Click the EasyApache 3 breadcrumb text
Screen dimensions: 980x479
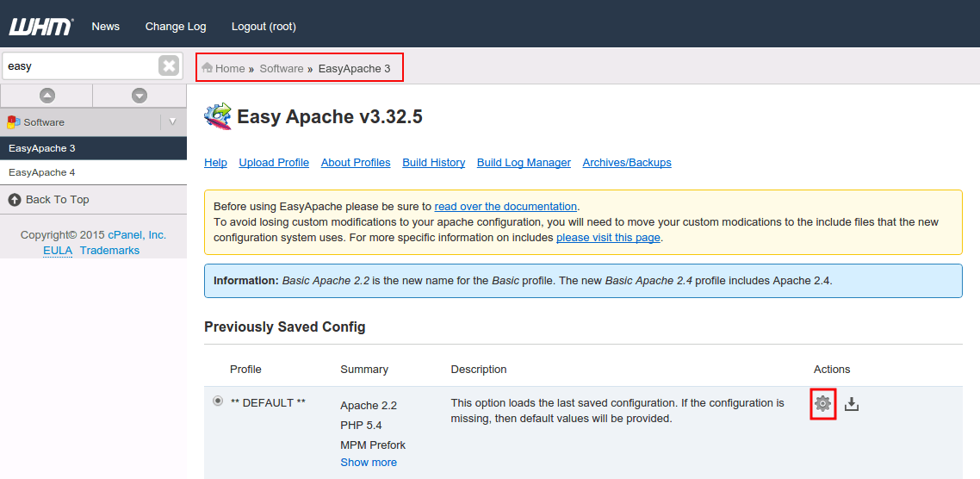(x=355, y=68)
